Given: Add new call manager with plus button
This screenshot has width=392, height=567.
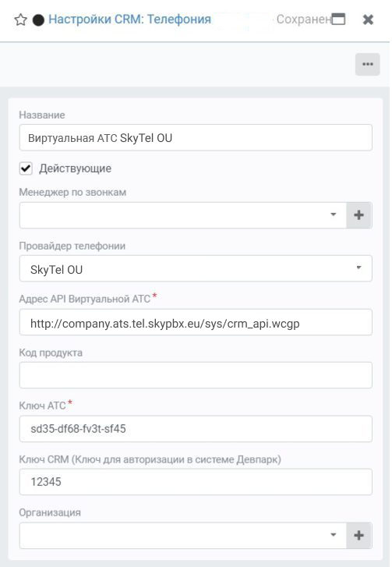Looking at the screenshot, I should tap(358, 215).
